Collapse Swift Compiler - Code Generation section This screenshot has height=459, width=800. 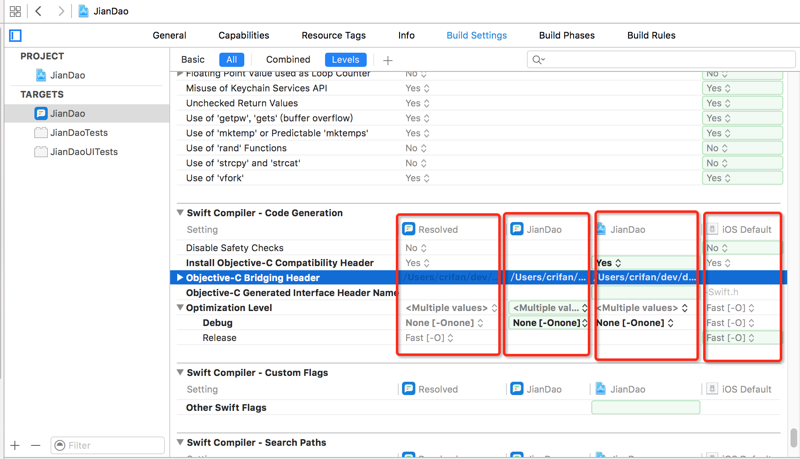click(180, 213)
